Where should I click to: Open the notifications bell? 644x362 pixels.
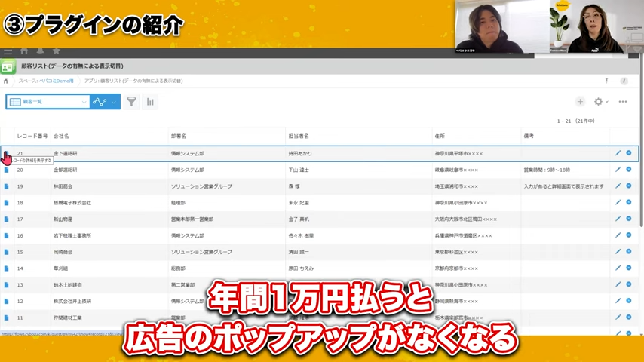pyautogui.click(x=40, y=51)
